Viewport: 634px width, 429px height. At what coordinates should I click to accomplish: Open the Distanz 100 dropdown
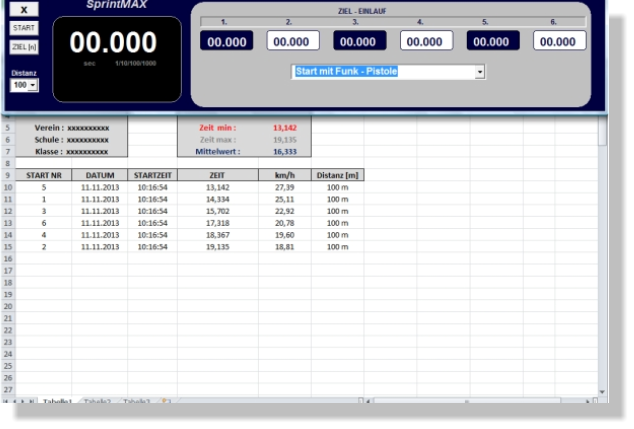click(31, 86)
